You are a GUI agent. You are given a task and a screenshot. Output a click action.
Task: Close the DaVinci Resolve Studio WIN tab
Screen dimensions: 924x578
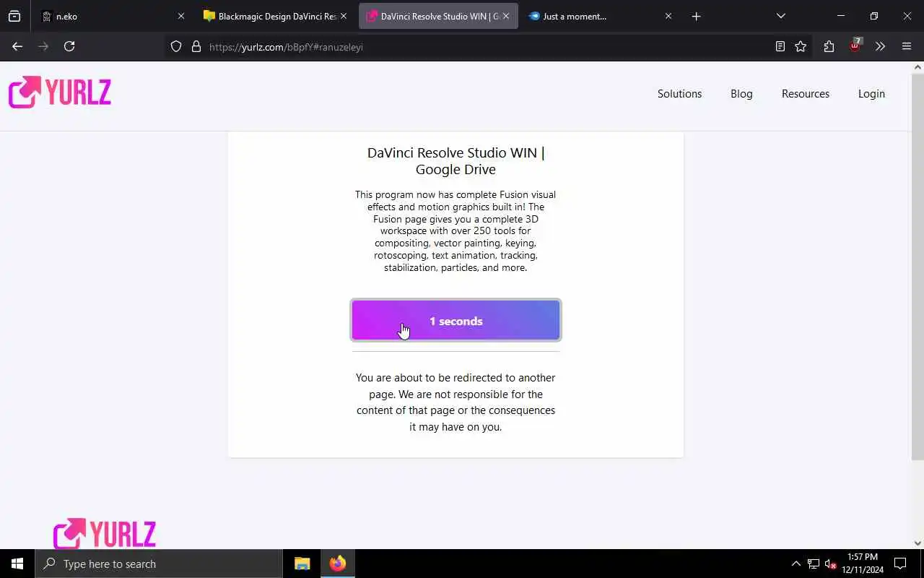click(505, 16)
